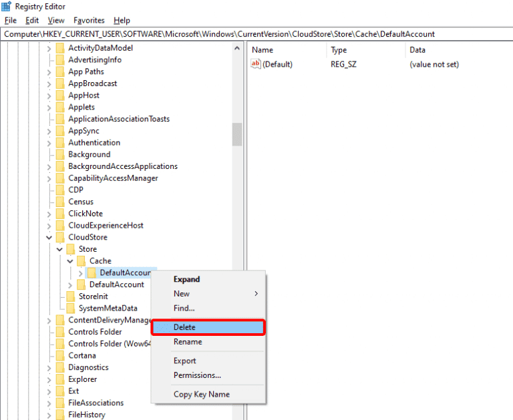Click the CDP folder icon

(60, 190)
